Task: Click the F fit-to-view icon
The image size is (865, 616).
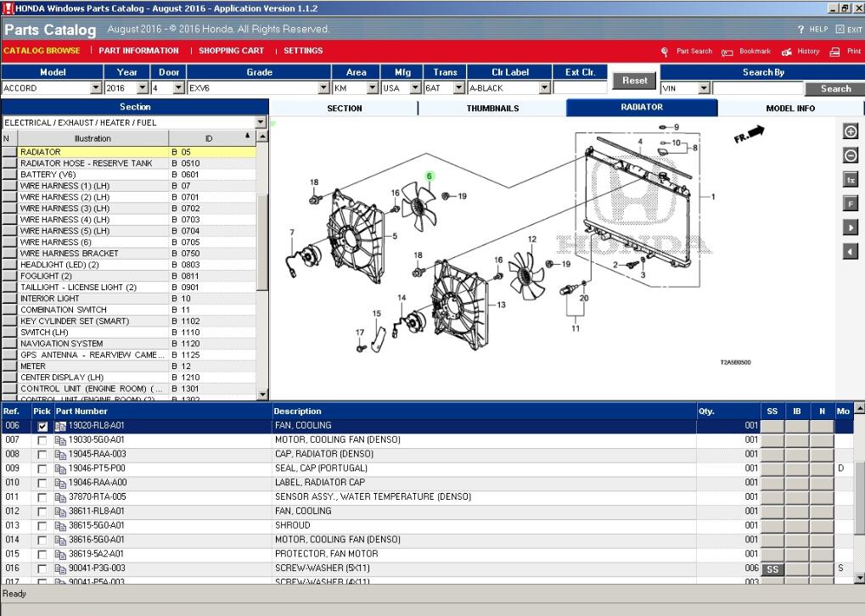Action: click(x=850, y=204)
